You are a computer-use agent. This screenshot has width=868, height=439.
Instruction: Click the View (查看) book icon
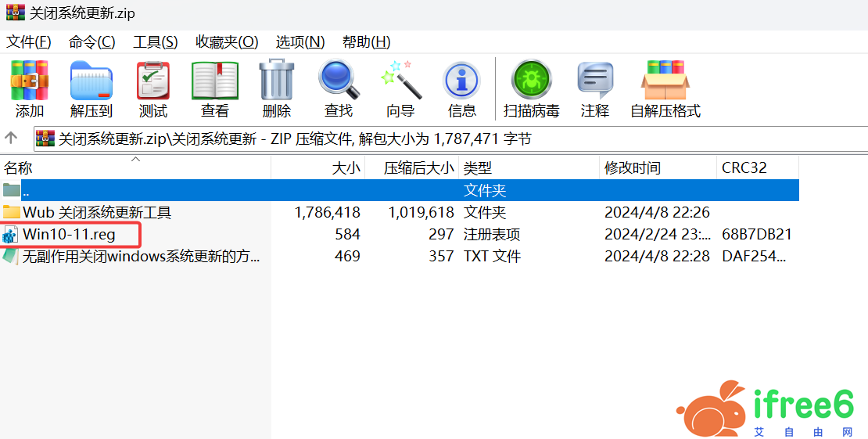215,81
